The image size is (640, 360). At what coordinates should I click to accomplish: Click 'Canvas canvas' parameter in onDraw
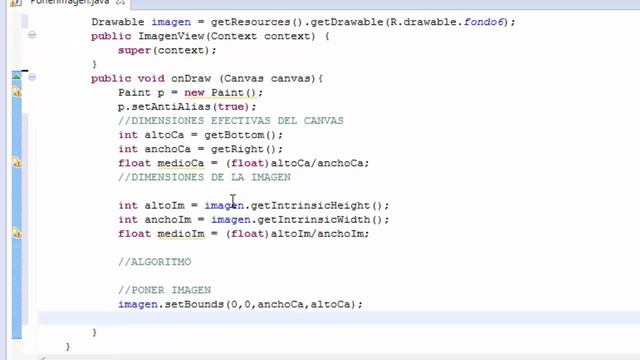[269, 78]
